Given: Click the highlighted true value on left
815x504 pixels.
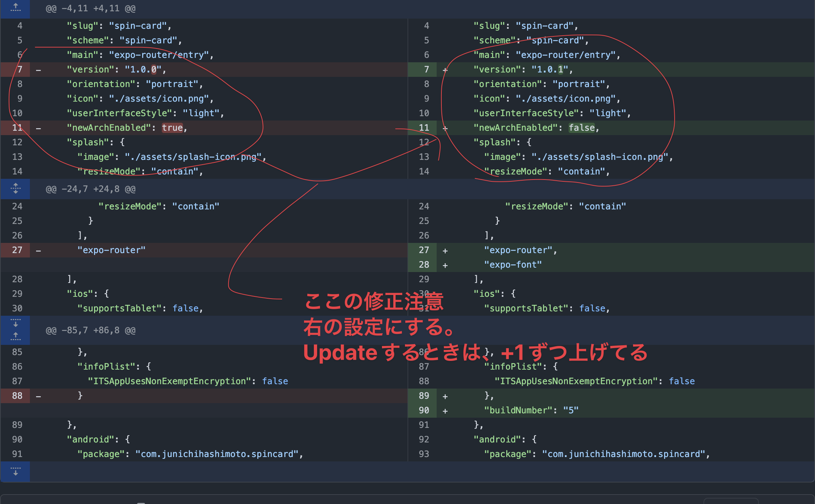Looking at the screenshot, I should click(172, 127).
